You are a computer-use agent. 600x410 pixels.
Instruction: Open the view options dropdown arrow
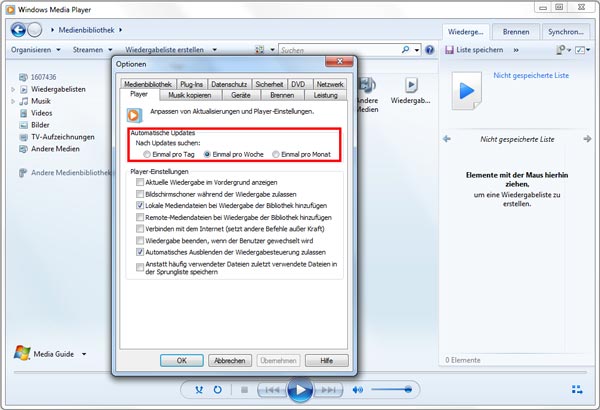click(272, 50)
